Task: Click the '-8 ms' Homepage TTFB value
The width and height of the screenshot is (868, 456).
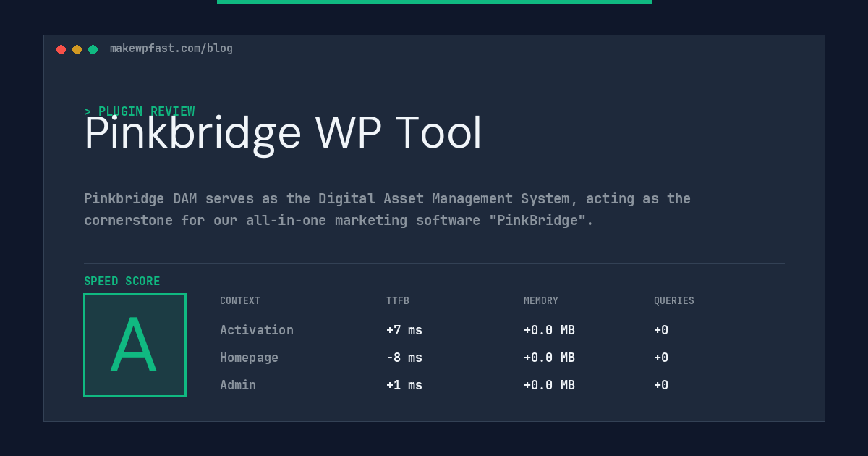Action: coord(404,358)
